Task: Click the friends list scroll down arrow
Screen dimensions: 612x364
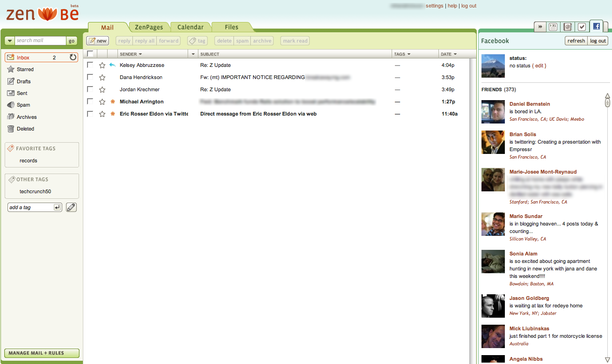Action: click(x=607, y=359)
